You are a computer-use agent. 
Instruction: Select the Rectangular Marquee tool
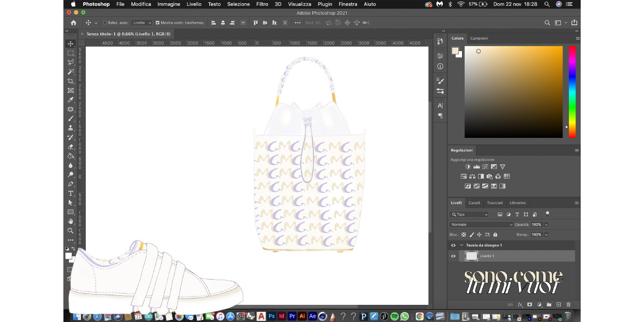(x=70, y=53)
